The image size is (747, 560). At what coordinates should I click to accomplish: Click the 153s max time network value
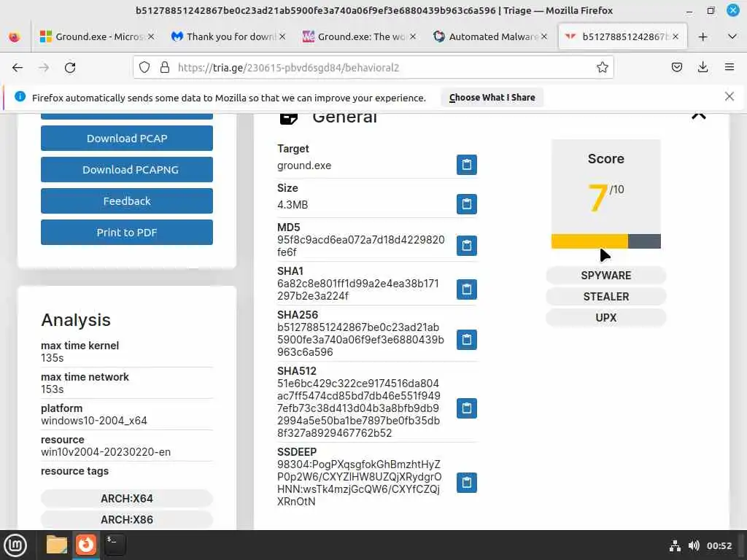(x=53, y=389)
